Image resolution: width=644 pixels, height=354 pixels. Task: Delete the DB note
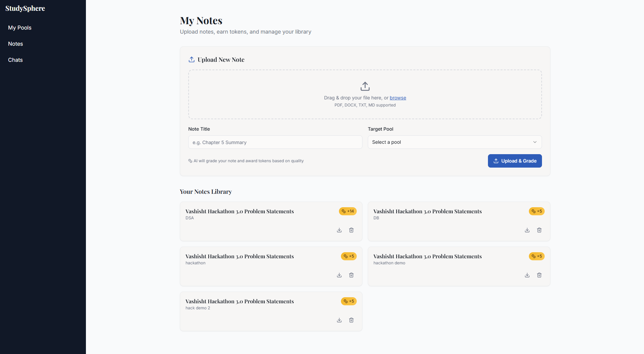(x=539, y=230)
